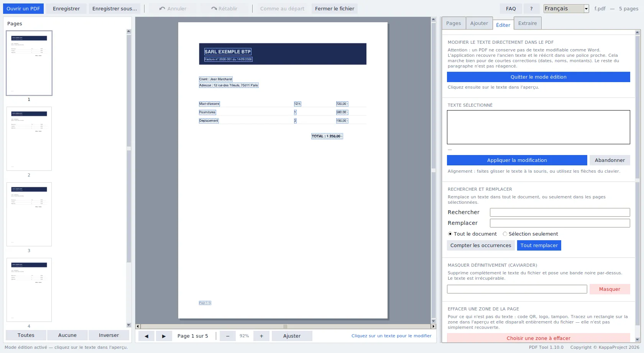
Task: Select page 3 thumbnail
Action: point(29,214)
